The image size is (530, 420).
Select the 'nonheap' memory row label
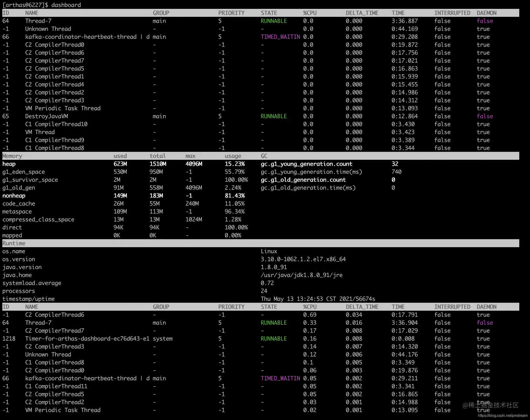(x=14, y=196)
